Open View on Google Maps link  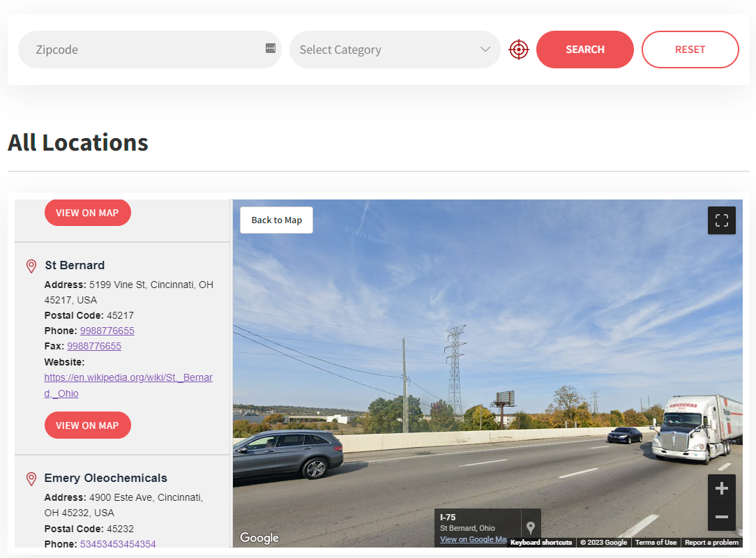pyautogui.click(x=473, y=540)
